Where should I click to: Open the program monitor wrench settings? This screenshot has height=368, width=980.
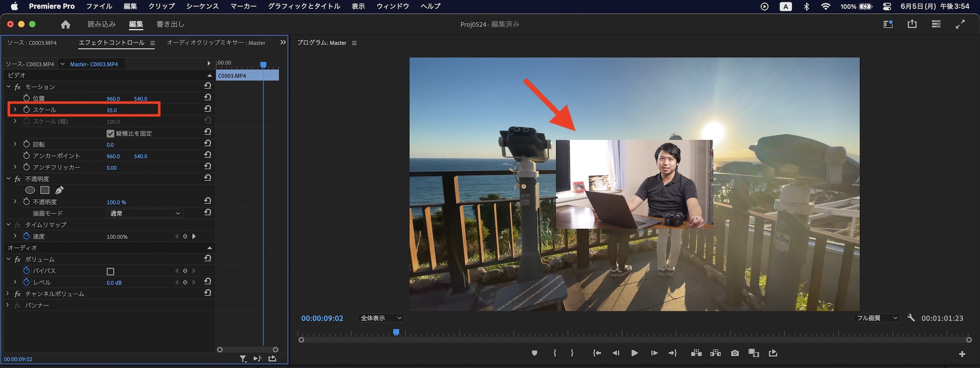click(x=911, y=318)
